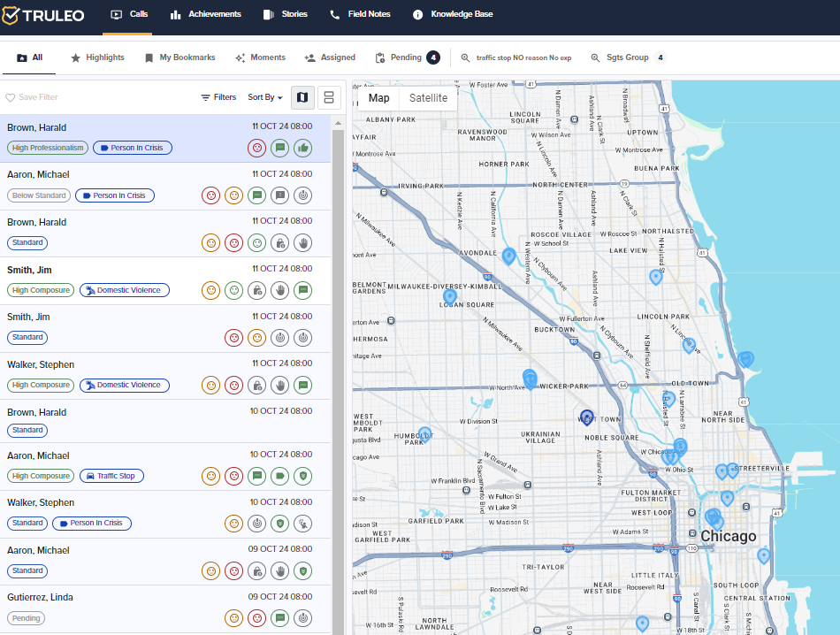This screenshot has width=840, height=635.
Task: View Assigned calls
Action: coord(330,57)
